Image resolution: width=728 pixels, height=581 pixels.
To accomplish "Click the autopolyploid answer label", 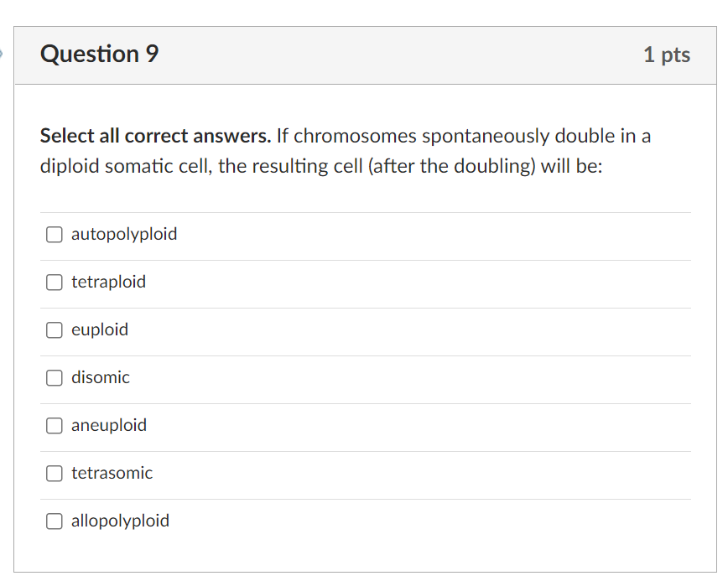I will (124, 235).
